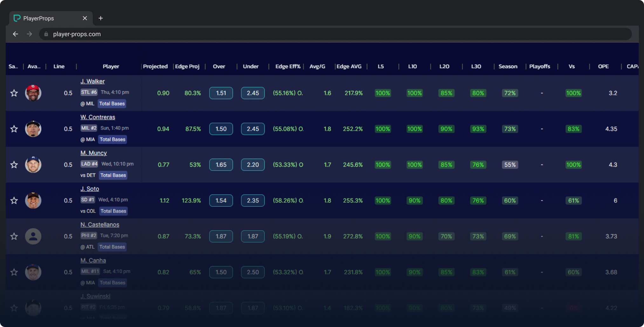The image size is (644, 327).
Task: Click M. Canha's player avatar
Action: point(33,272)
